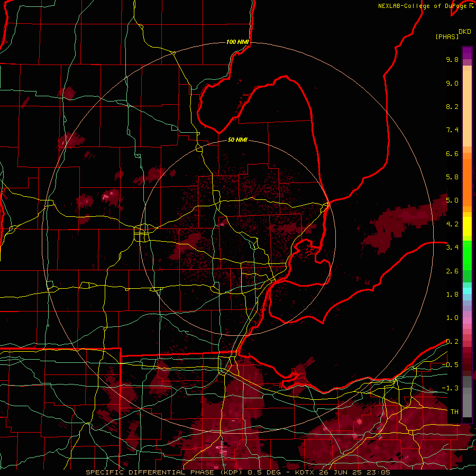
Task: Click the cyan segment of the colorbar
Action: (x=467, y=291)
